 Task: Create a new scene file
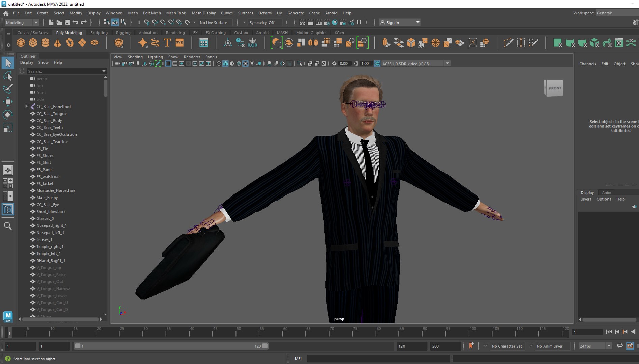[x=51, y=22]
